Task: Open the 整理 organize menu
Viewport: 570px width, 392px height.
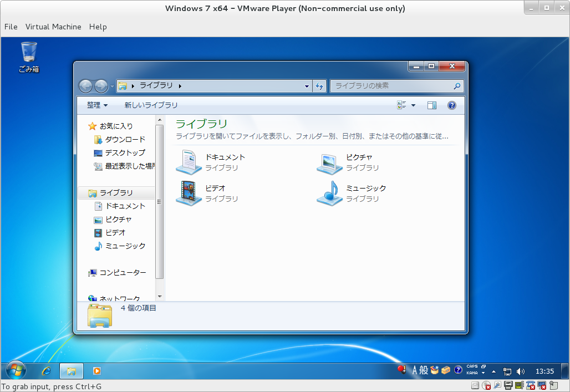Action: 97,105
